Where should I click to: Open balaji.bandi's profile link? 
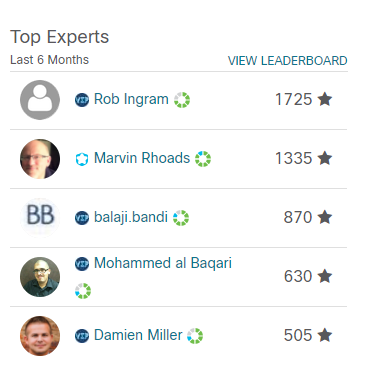click(x=131, y=217)
